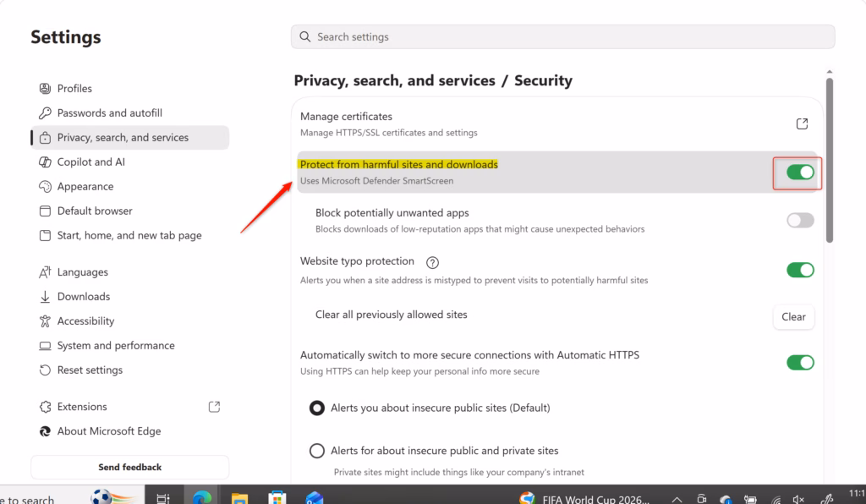866x504 pixels.
Task: Click 'Using HTTPS can help keep' description
Action: pyautogui.click(x=419, y=371)
